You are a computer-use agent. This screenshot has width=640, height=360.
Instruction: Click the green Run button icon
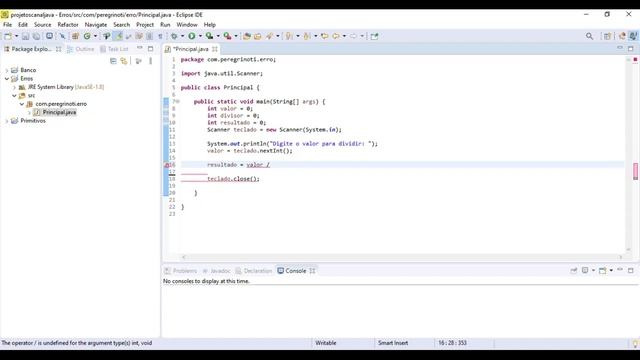191,36
